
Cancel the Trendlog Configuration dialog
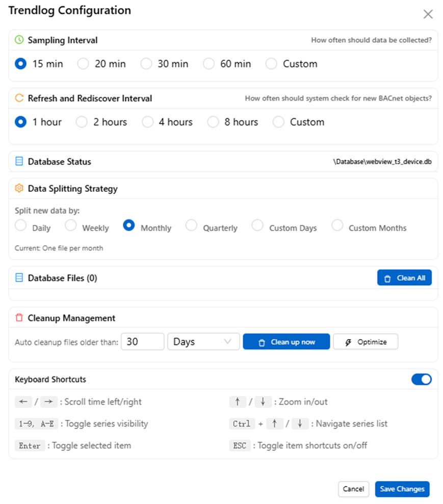[x=353, y=489]
